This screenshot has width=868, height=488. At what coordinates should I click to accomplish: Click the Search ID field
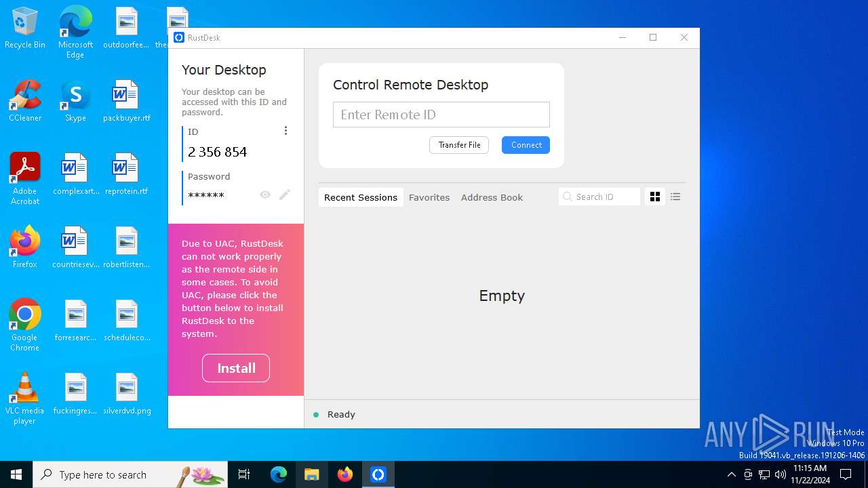[599, 197]
